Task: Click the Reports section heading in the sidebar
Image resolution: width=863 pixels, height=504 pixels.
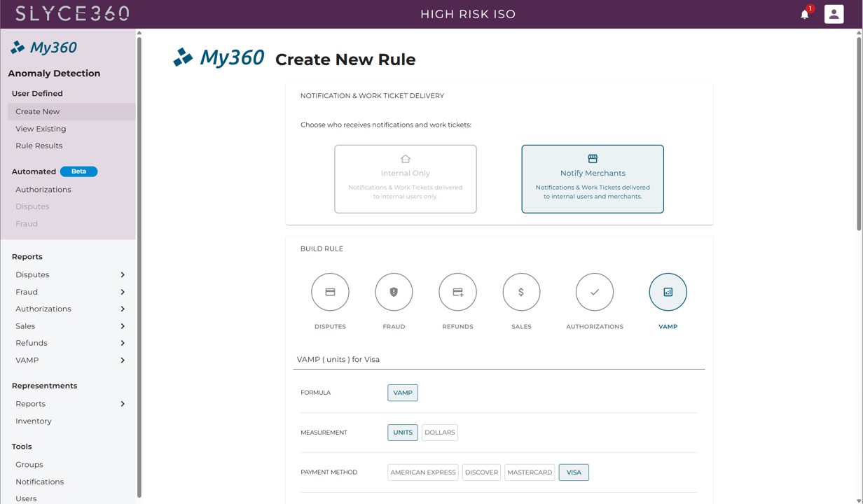Action: (x=27, y=257)
